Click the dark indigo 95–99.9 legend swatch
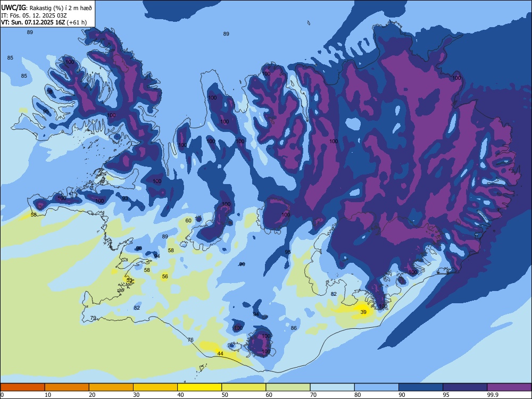The height and width of the screenshot is (399, 532). pos(465,387)
